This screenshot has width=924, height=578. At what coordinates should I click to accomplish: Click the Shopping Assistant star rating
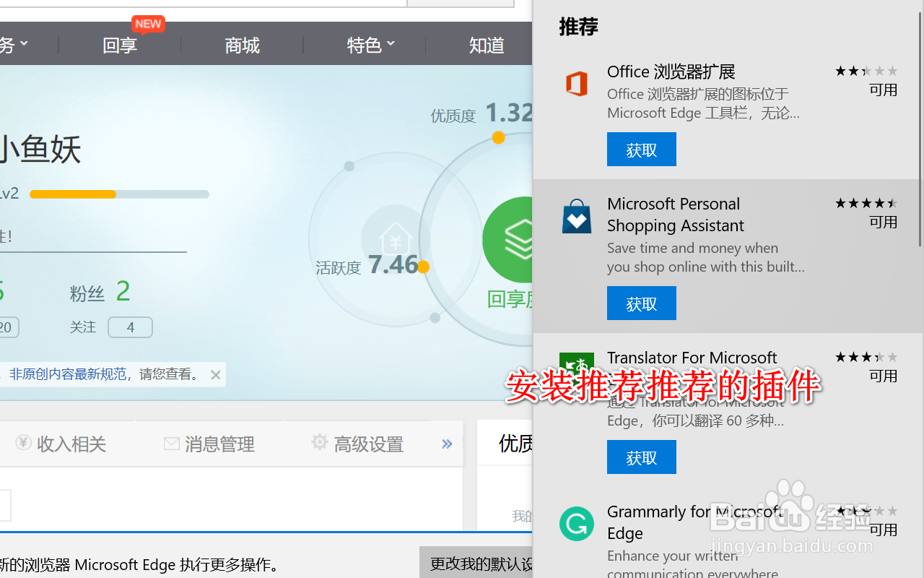click(866, 203)
